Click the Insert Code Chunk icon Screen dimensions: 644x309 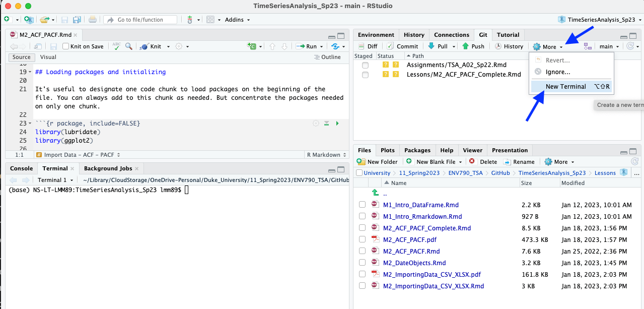[252, 46]
